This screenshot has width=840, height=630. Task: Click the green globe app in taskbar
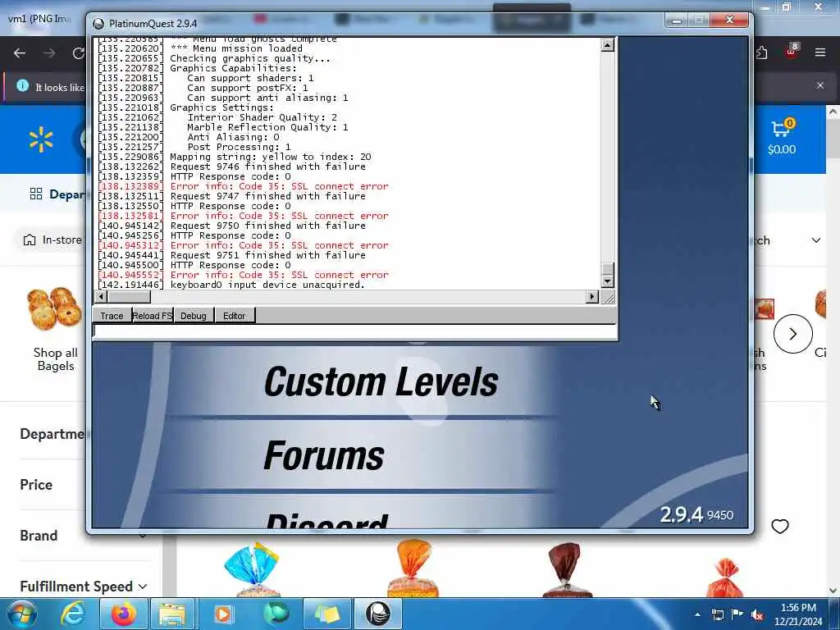[276, 614]
